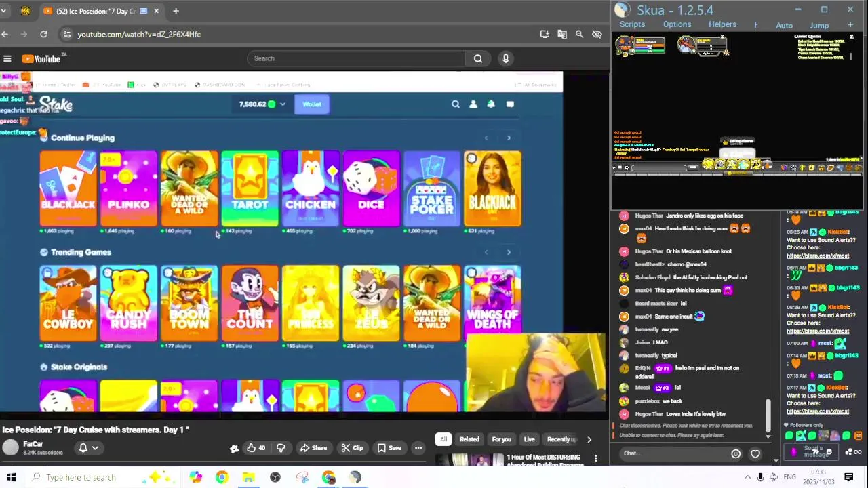The image size is (868, 488).
Task: Open Stake notifications bell in video
Action: [x=491, y=104]
